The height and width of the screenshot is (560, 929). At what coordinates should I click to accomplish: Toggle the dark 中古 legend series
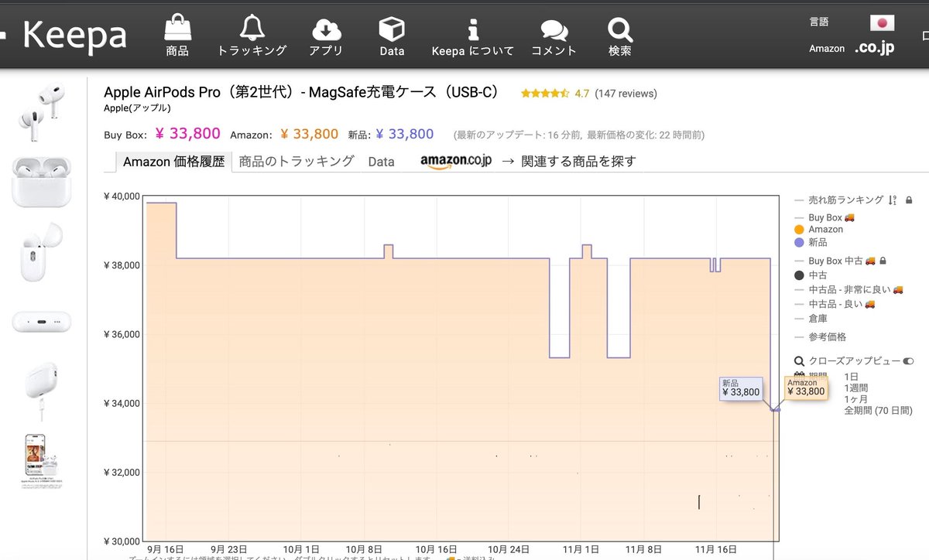(x=811, y=275)
